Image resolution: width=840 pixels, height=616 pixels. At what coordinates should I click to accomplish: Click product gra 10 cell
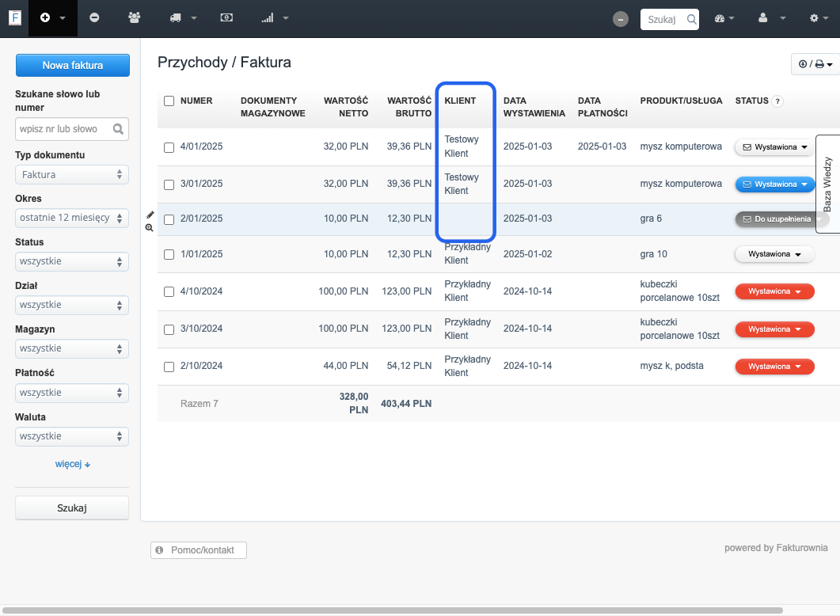point(654,254)
